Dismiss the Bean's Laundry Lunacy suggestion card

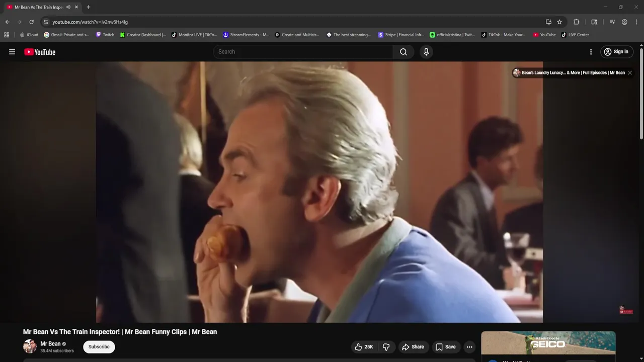point(629,73)
